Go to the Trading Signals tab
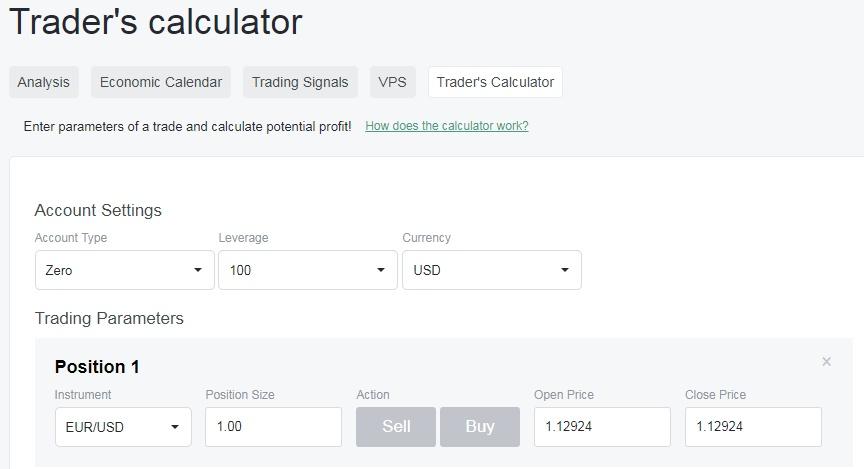 point(300,82)
